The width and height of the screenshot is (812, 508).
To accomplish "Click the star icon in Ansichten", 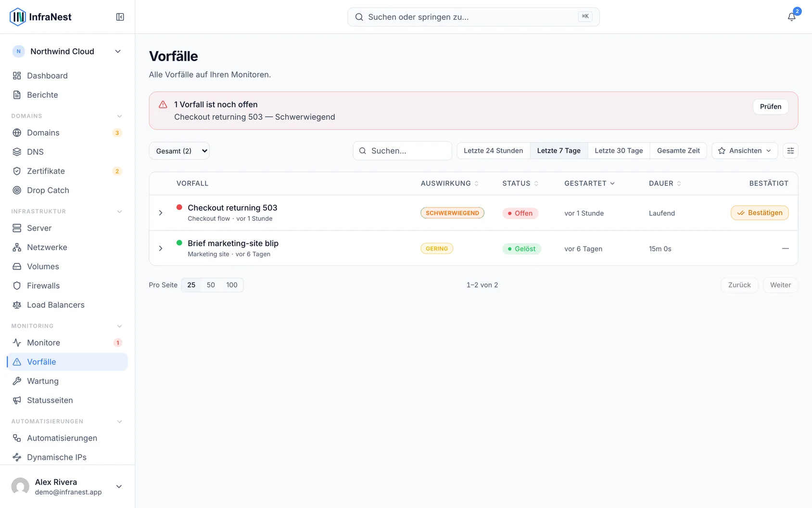I will coord(722,151).
